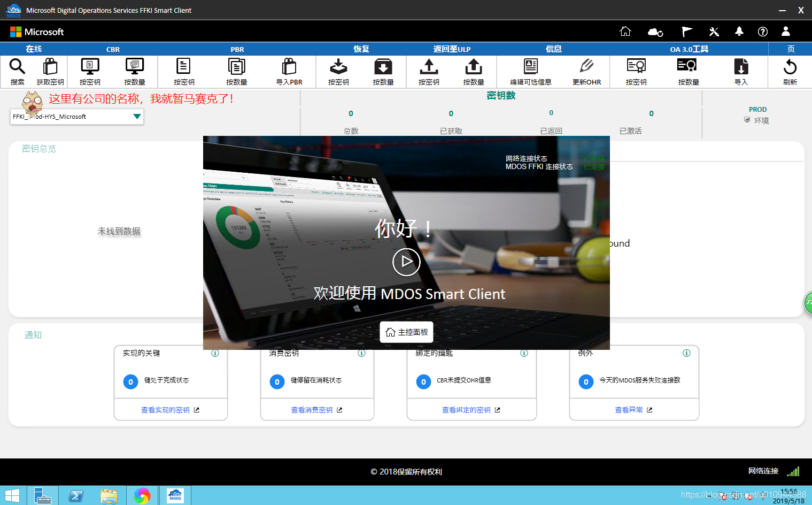Open Server Manager in taskbar
The height and width of the screenshot is (505, 812).
coord(42,496)
